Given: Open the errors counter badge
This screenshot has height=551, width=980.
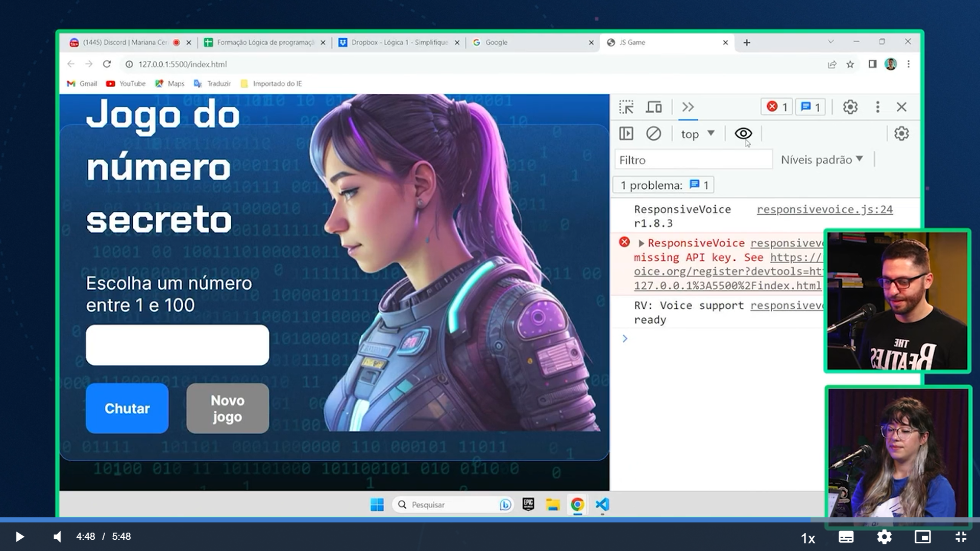Looking at the screenshot, I should [x=776, y=107].
